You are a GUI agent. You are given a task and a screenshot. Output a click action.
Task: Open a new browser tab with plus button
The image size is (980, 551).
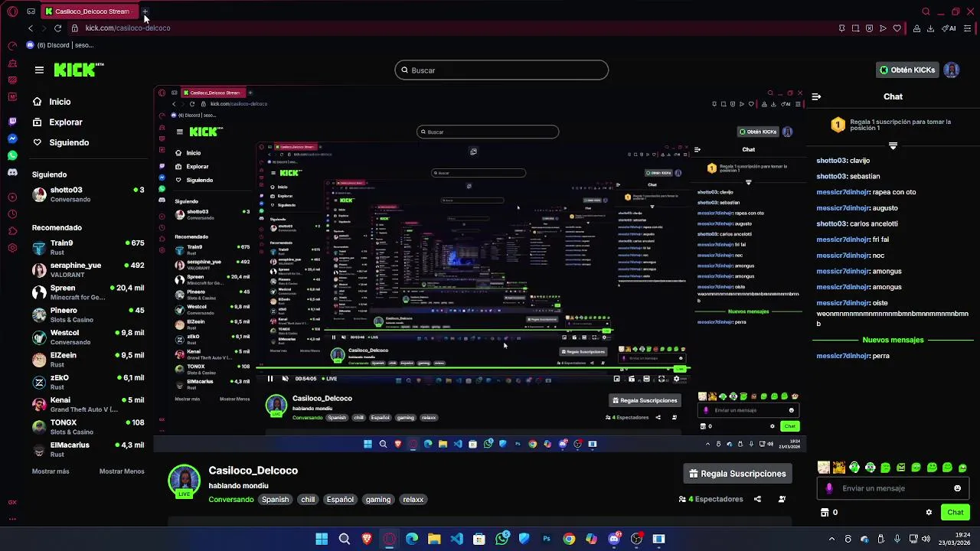pos(145,11)
